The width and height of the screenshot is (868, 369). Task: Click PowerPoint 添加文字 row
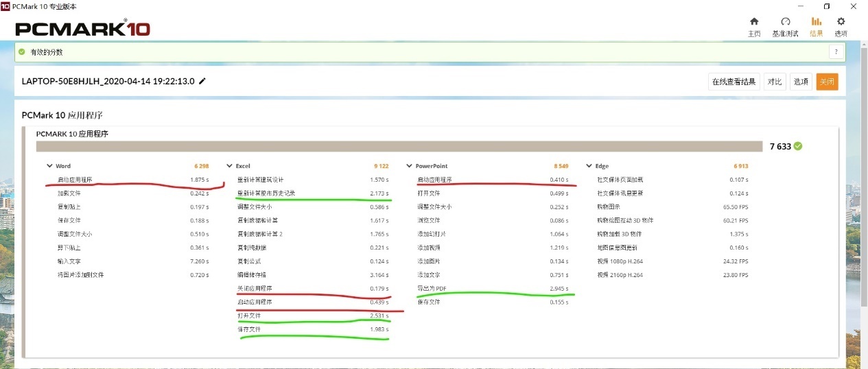493,275
